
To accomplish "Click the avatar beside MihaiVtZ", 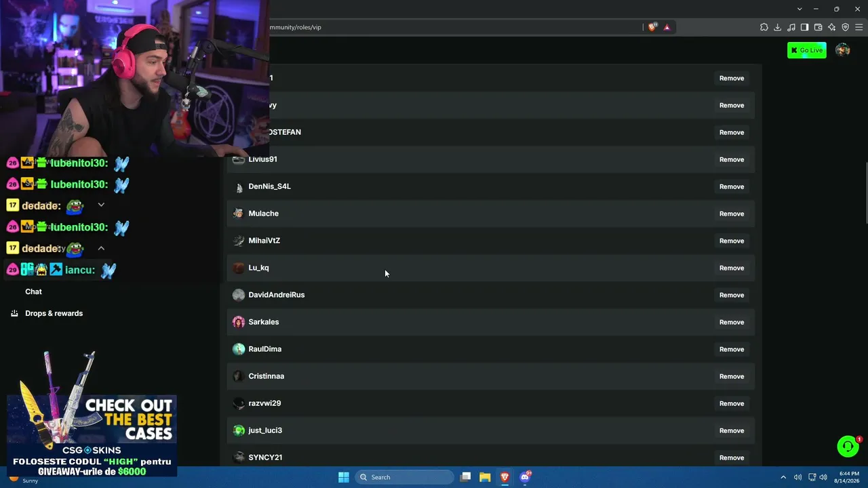I will click(239, 241).
